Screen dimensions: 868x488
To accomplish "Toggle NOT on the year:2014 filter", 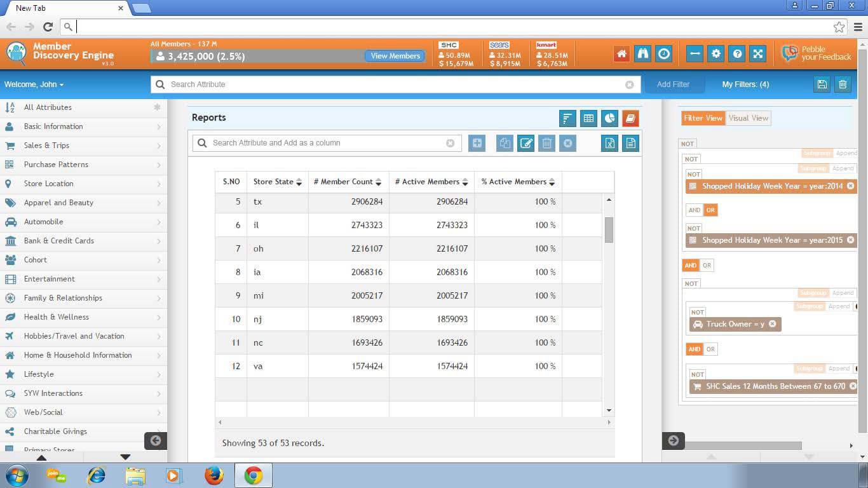I will click(x=693, y=174).
